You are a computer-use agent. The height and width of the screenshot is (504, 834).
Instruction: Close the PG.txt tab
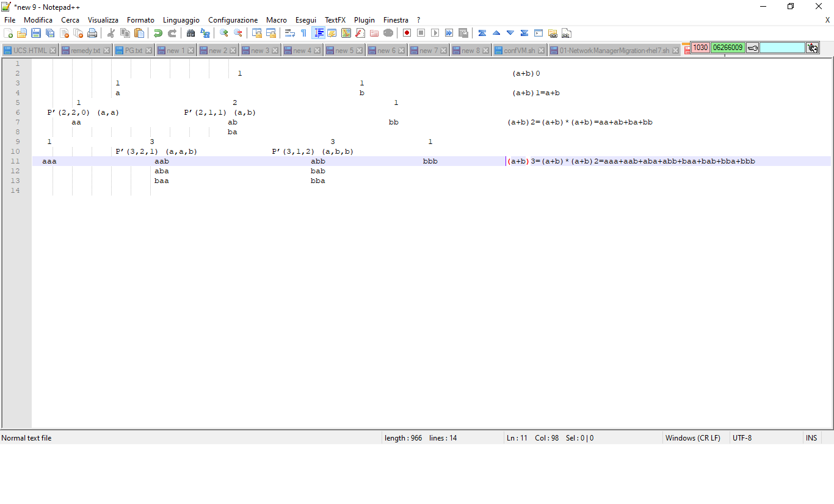[149, 51]
